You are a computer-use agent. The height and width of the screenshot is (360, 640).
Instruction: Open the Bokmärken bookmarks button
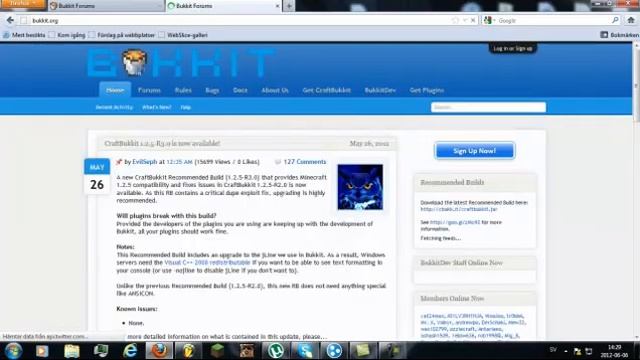(619, 35)
